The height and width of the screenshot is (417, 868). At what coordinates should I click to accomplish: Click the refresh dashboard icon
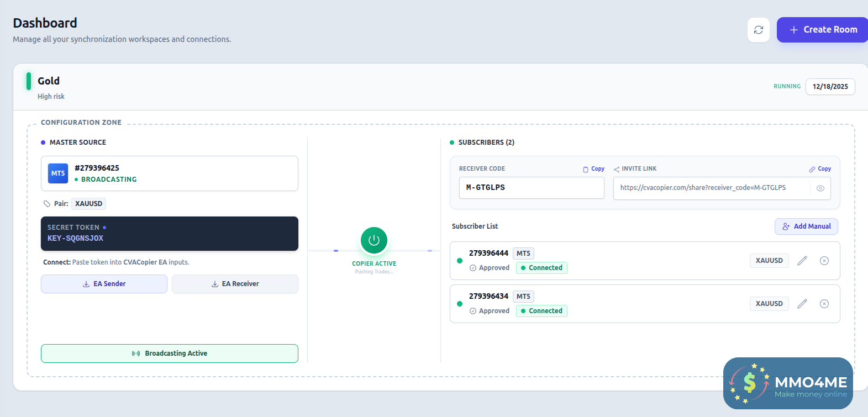click(758, 30)
